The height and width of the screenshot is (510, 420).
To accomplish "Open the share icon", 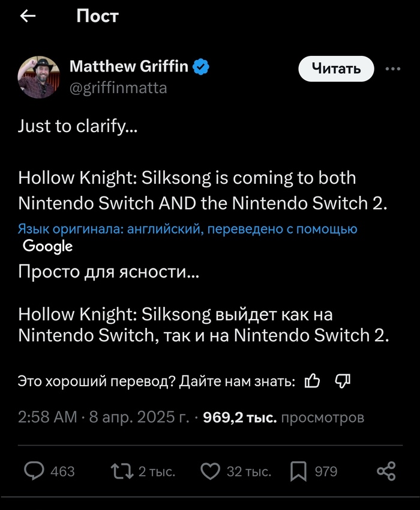I will (x=386, y=472).
